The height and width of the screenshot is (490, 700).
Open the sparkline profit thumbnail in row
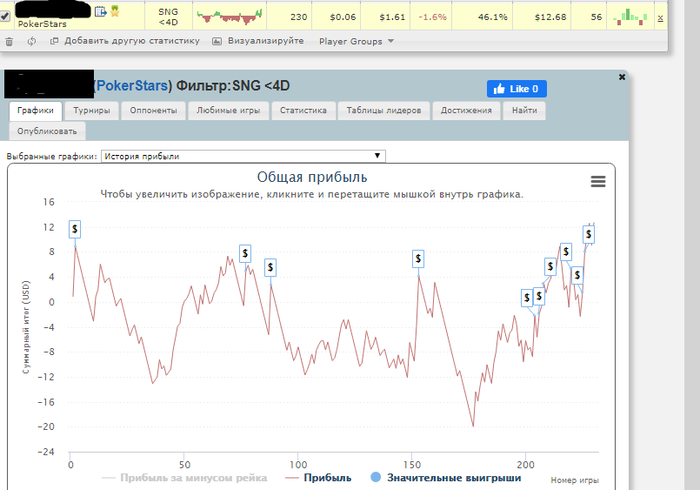[229, 17]
